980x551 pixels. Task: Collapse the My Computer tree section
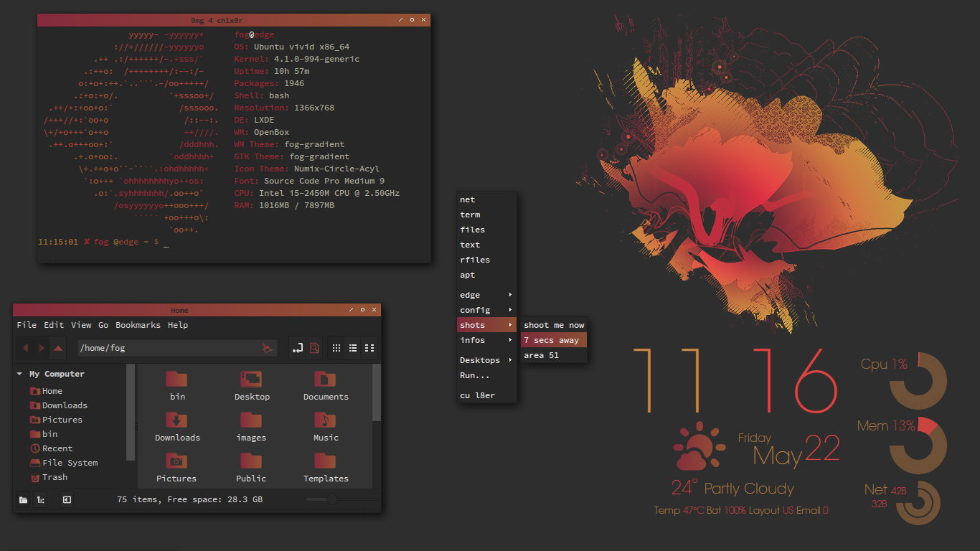click(19, 374)
